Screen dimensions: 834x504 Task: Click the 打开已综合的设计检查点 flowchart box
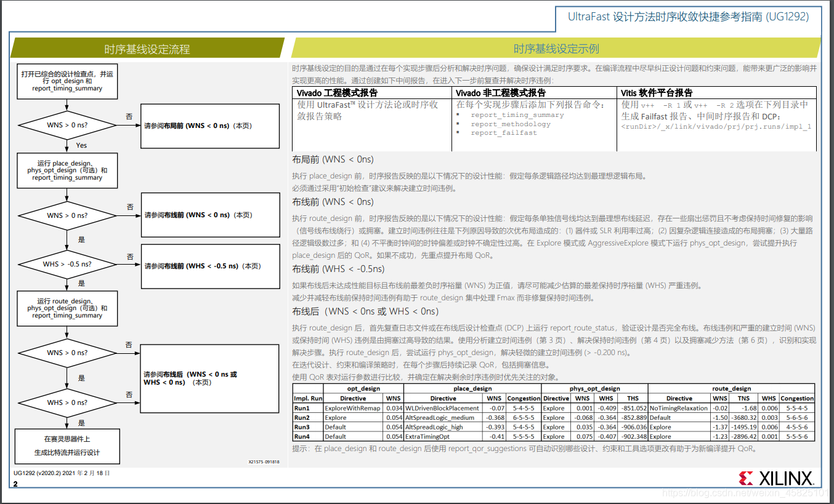point(67,81)
